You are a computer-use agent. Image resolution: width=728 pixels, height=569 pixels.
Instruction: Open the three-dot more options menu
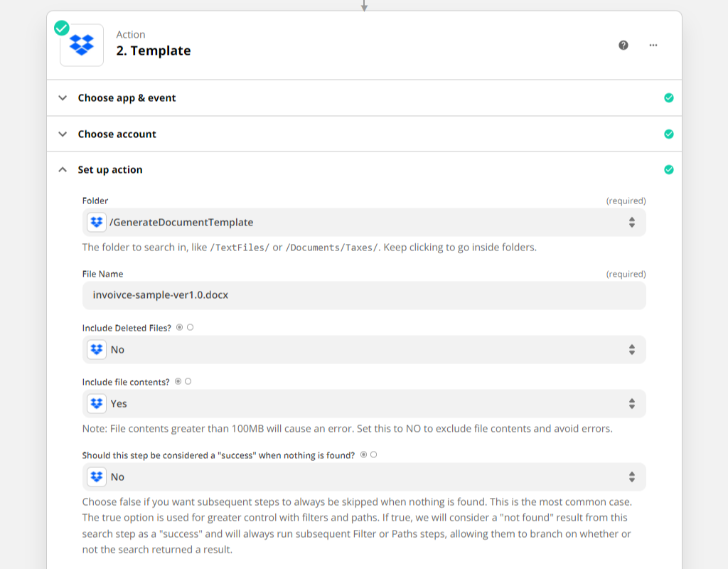pyautogui.click(x=653, y=45)
